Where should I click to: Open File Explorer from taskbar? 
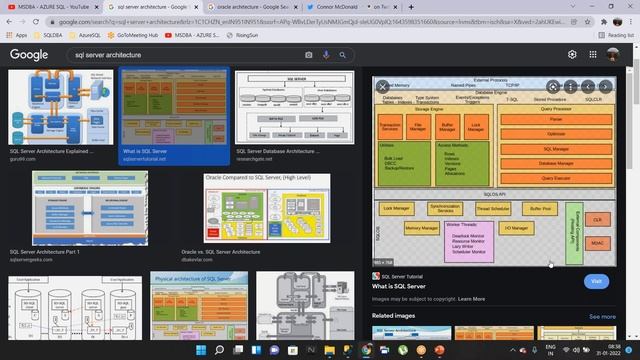click(329, 350)
